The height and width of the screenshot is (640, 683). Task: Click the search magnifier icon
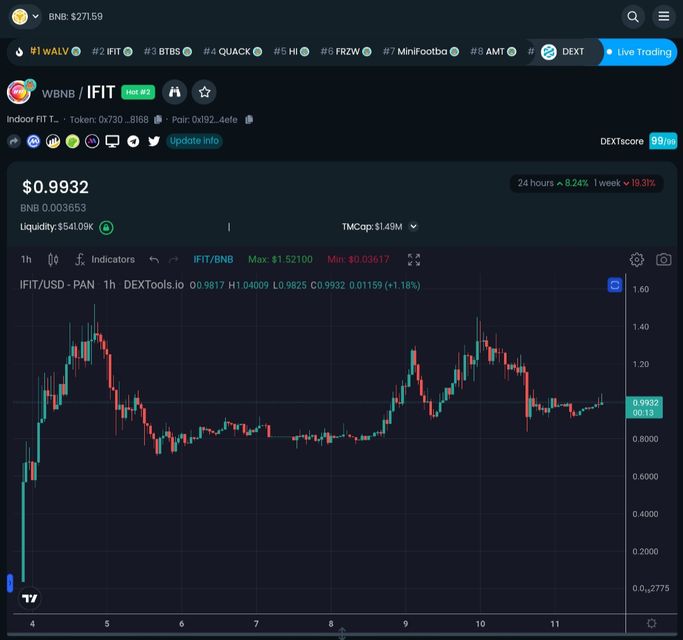(632, 17)
